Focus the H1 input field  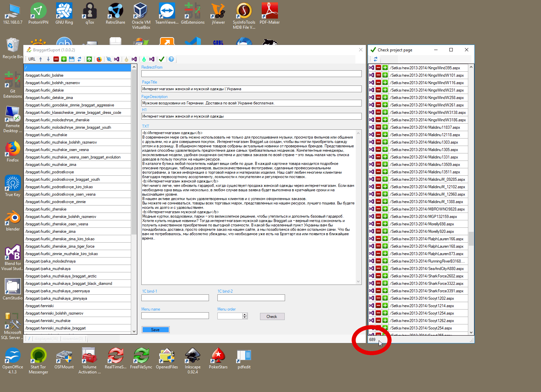(252, 116)
